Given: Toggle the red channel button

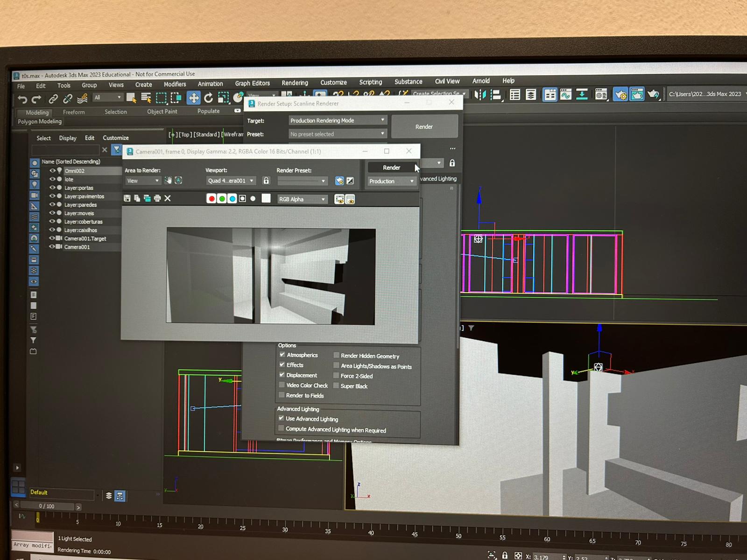Looking at the screenshot, I should pyautogui.click(x=211, y=199).
